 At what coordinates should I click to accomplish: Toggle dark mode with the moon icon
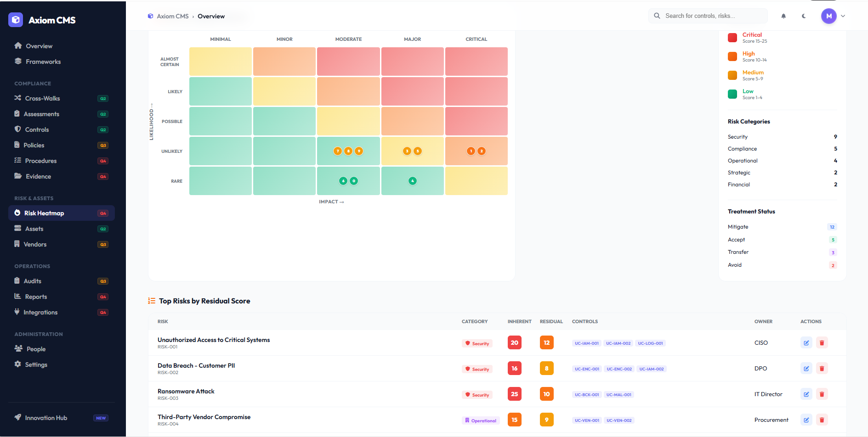804,16
